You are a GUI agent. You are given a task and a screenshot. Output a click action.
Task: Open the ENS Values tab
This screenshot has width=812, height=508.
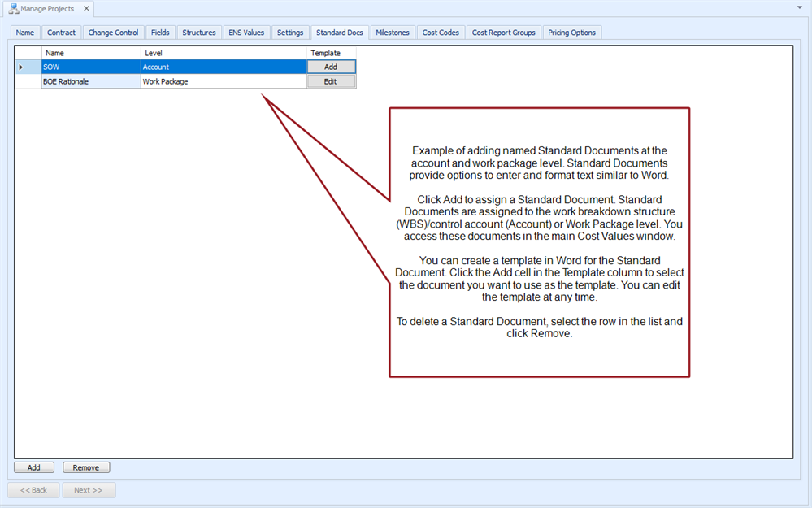(x=246, y=33)
